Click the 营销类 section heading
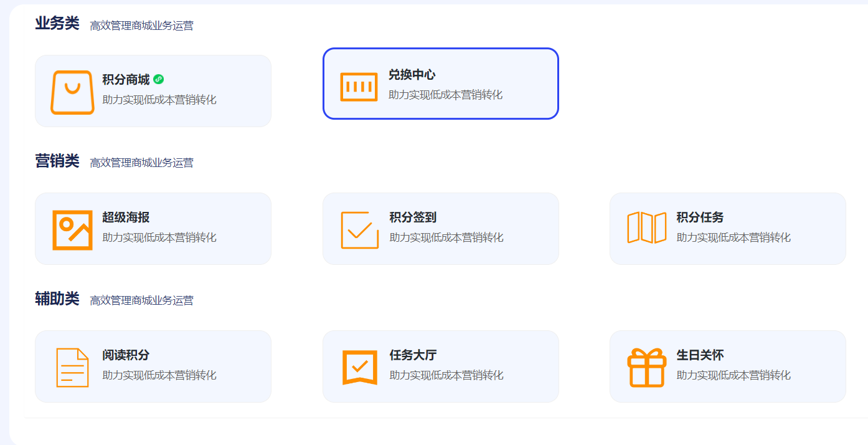 point(57,161)
